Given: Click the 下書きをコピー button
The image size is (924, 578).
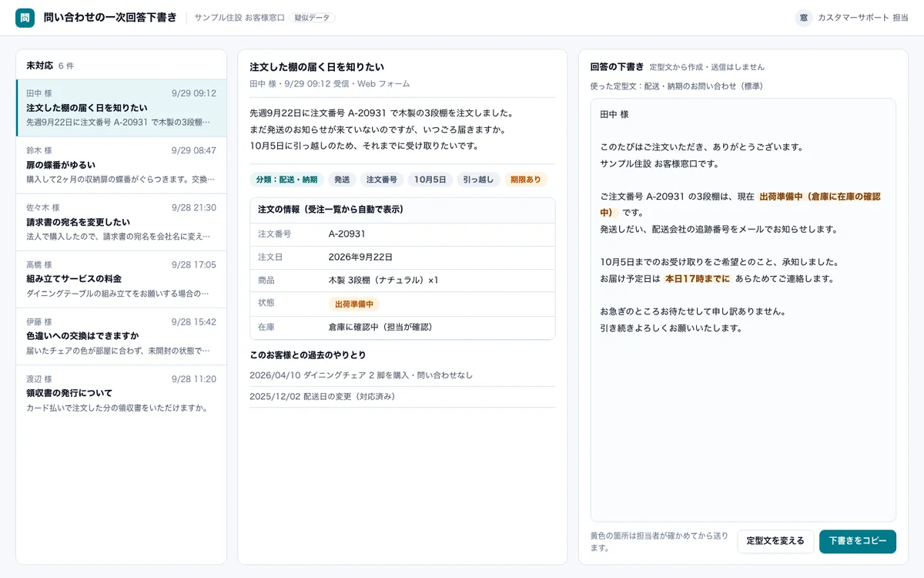Looking at the screenshot, I should 858,541.
